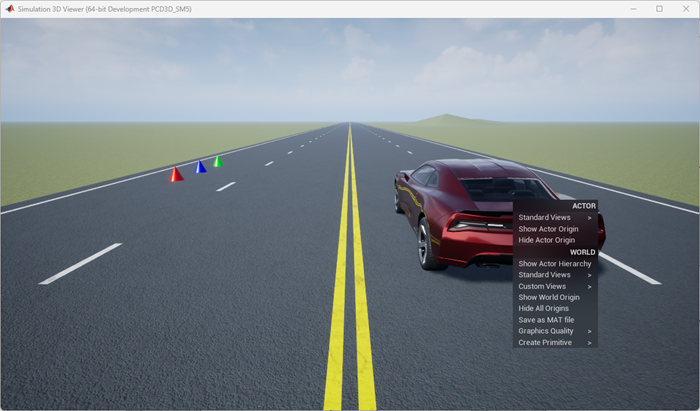Minimize the Simulation 3D Viewer window

pyautogui.click(x=633, y=9)
